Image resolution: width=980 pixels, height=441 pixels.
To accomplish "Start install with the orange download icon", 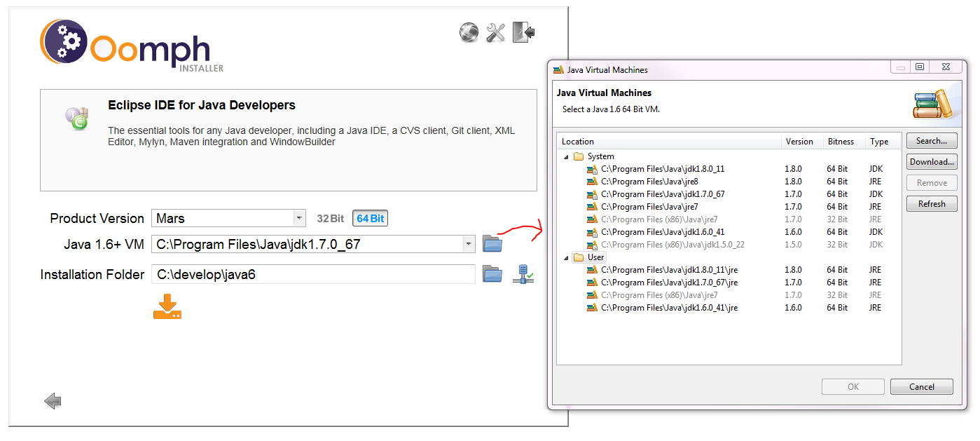I will click(167, 306).
